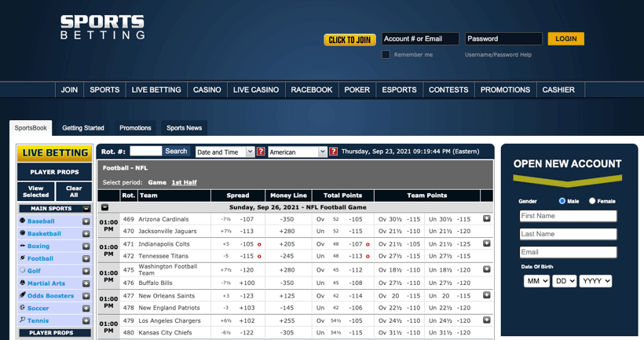Expand the Basketball category plus button
Screen dimensions: 644x340
86,234
